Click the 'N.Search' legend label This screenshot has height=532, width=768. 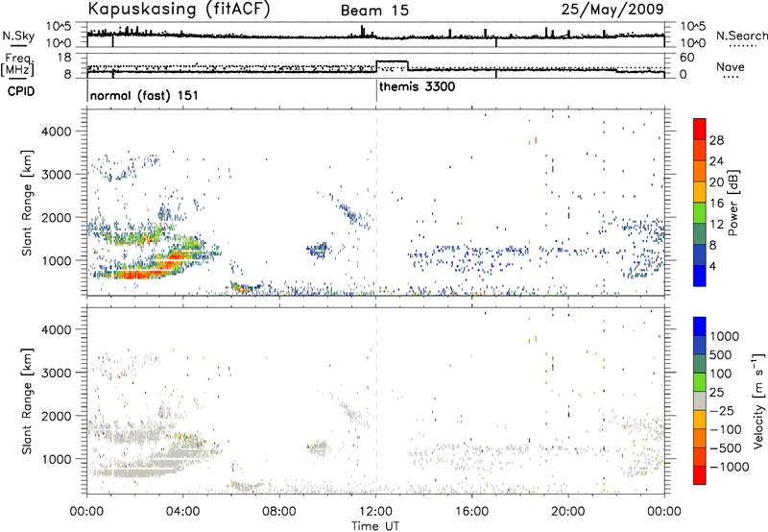click(x=741, y=36)
